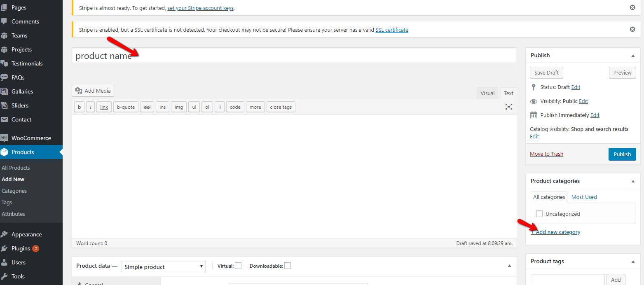Click the blue Publish button
Viewport: 644px width, 285px height.
pyautogui.click(x=622, y=154)
